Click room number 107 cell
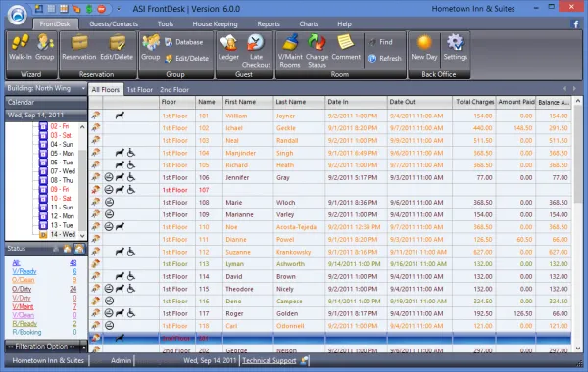This screenshot has height=372, width=588. 210,190
